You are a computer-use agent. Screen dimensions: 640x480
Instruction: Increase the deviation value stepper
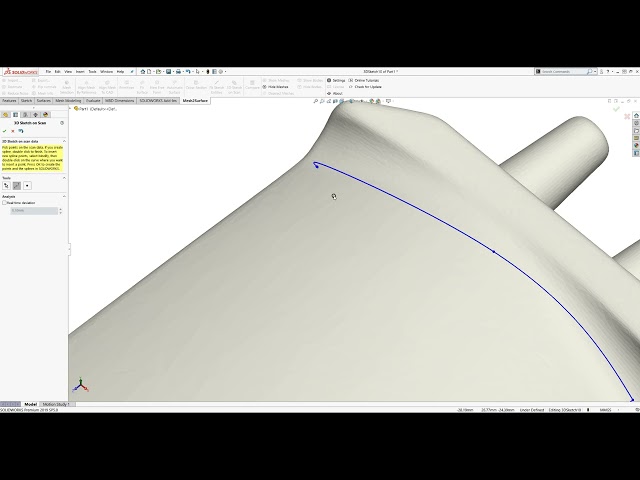point(60,209)
